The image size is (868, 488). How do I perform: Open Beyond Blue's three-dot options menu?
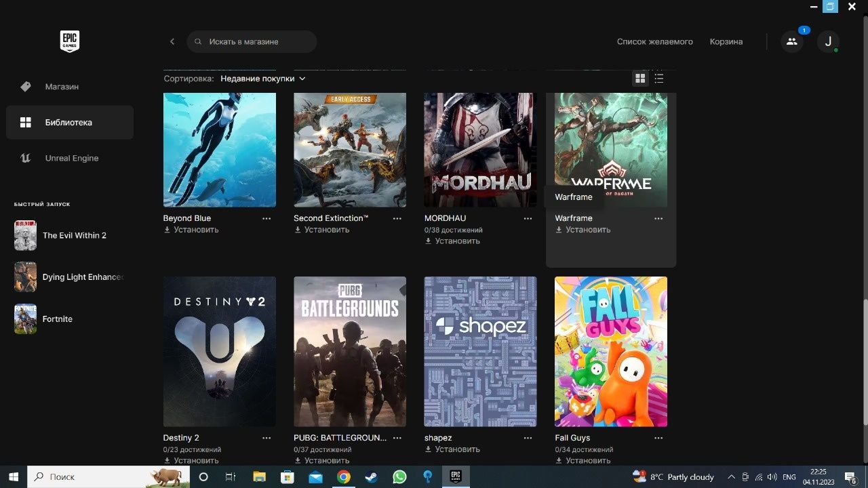(267, 218)
